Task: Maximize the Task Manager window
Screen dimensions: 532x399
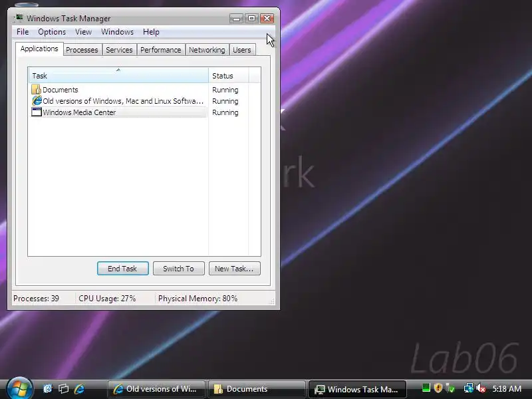Action: click(252, 19)
